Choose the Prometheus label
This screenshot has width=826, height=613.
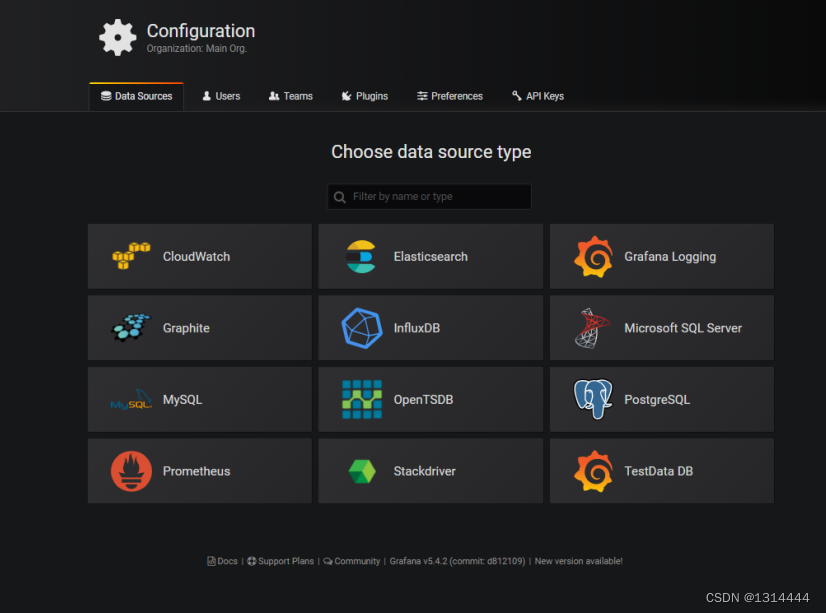click(196, 471)
